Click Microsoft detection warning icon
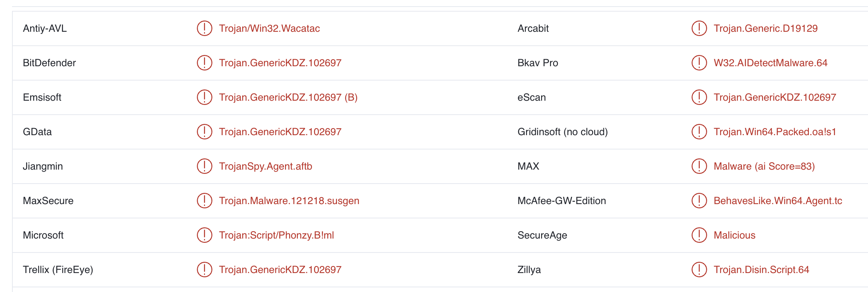Viewport: 868px width, 292px height. 204,235
